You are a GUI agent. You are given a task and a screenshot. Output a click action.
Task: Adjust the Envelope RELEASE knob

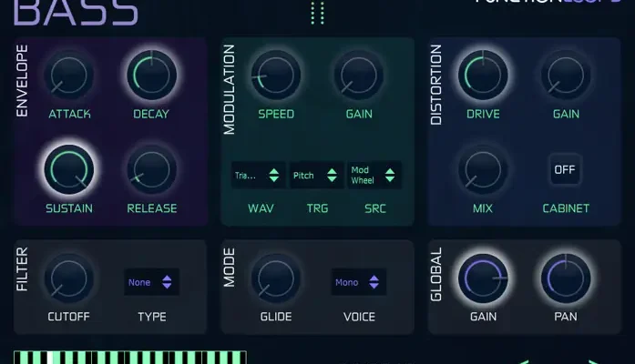pos(152,170)
